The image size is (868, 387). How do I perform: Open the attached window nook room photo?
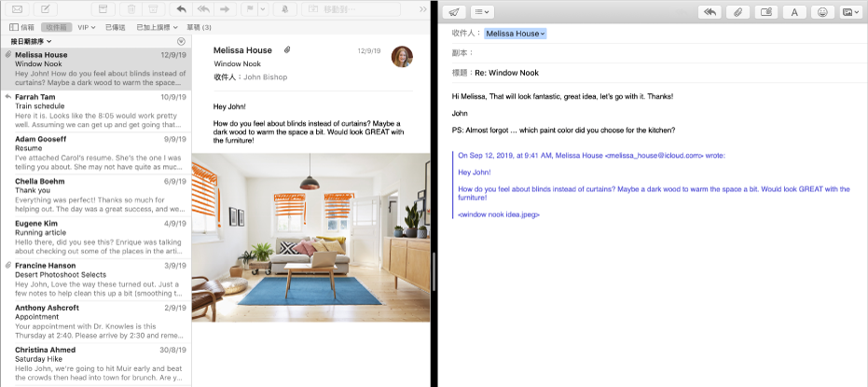point(310,238)
